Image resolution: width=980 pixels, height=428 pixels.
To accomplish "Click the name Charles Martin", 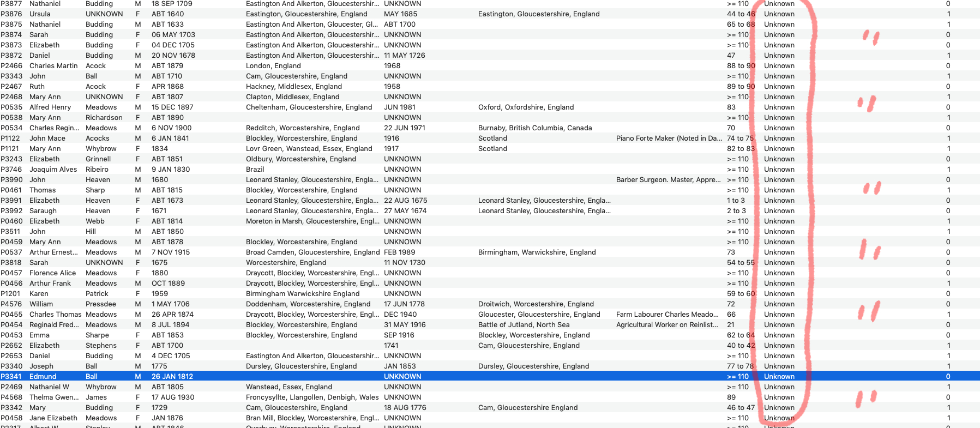I will [53, 66].
